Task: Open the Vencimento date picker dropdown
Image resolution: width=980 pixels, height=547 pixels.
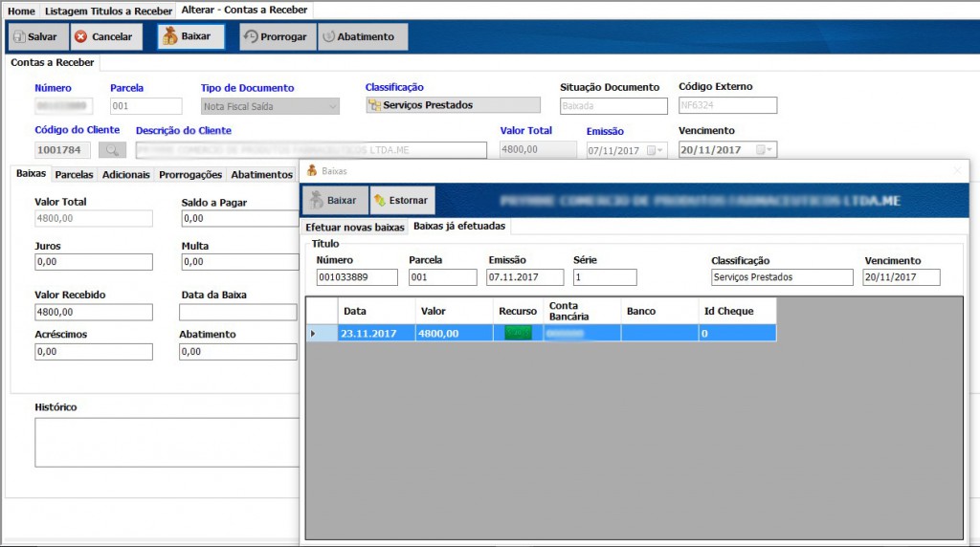Action: coord(765,150)
